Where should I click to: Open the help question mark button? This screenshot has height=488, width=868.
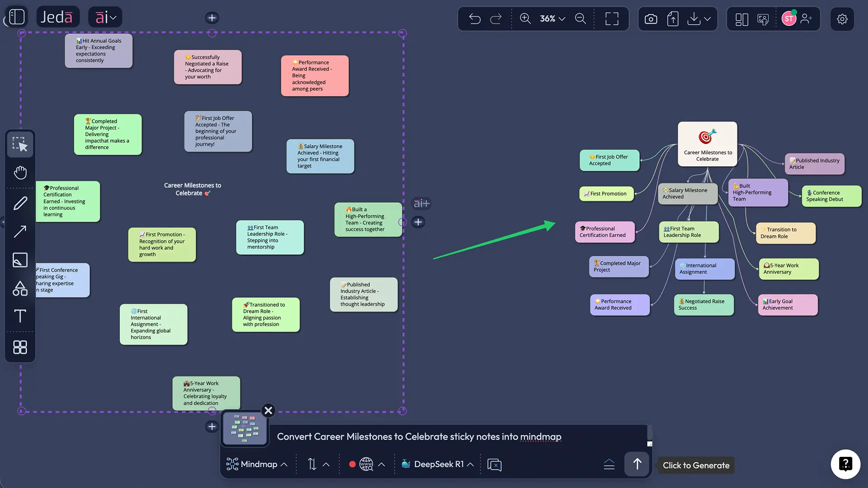click(845, 464)
